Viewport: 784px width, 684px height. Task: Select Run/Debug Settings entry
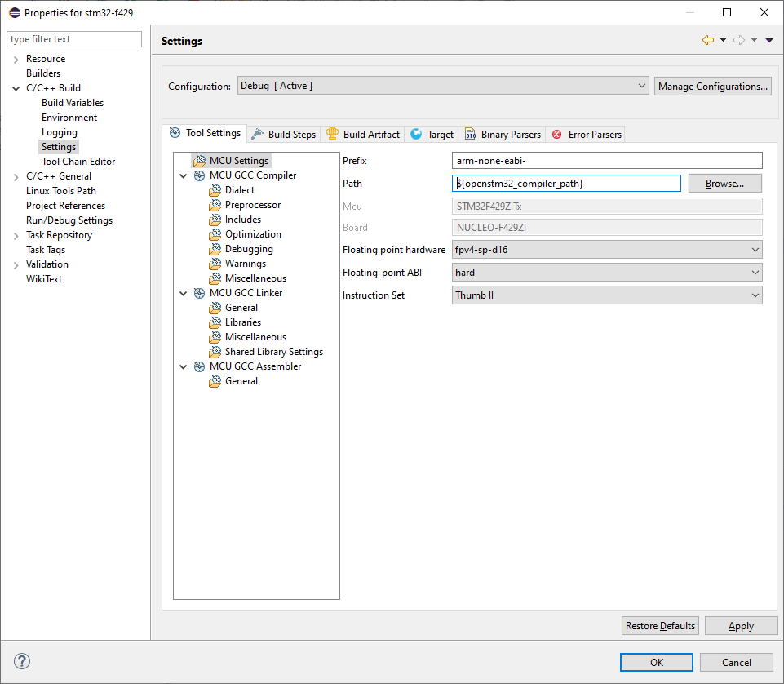69,220
